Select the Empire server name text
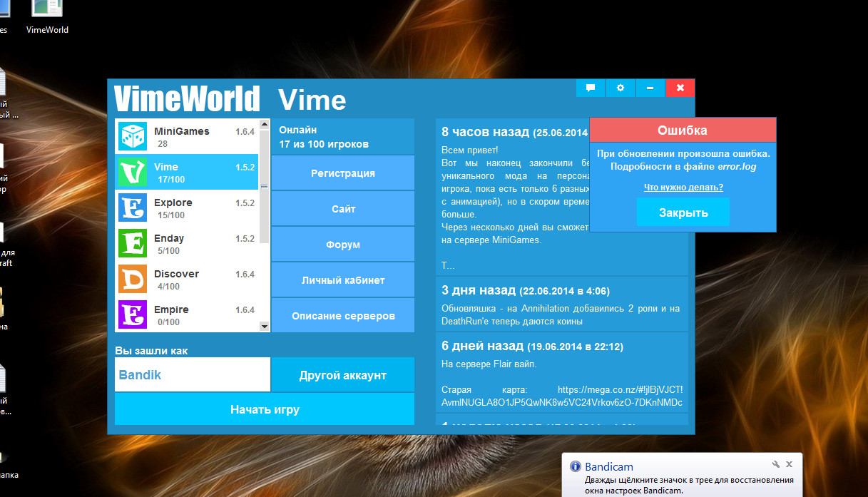 tap(171, 309)
